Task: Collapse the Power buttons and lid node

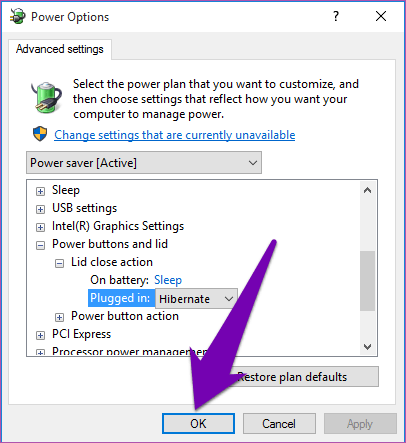Action: click(x=40, y=246)
